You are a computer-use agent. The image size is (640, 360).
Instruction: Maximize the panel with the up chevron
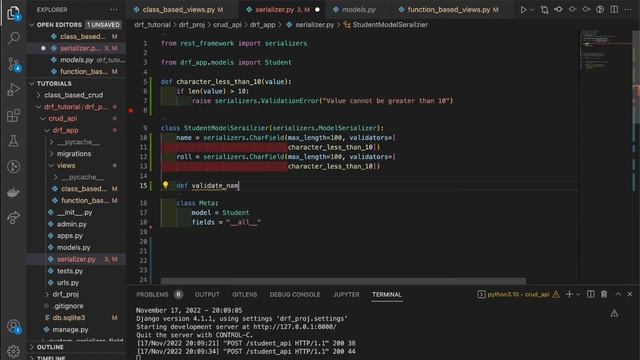[618, 294]
